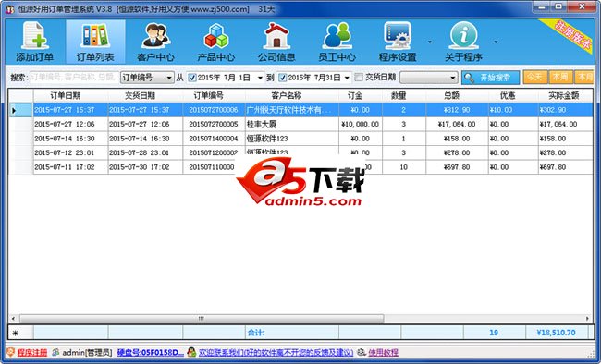Click the ¥17,064.00 total amount cell

point(457,124)
